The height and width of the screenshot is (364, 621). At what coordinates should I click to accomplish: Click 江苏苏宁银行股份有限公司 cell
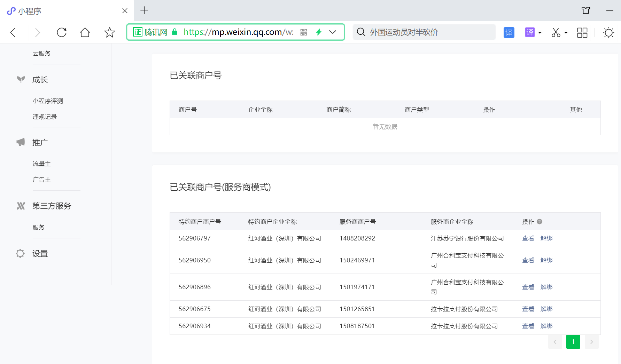(467, 238)
